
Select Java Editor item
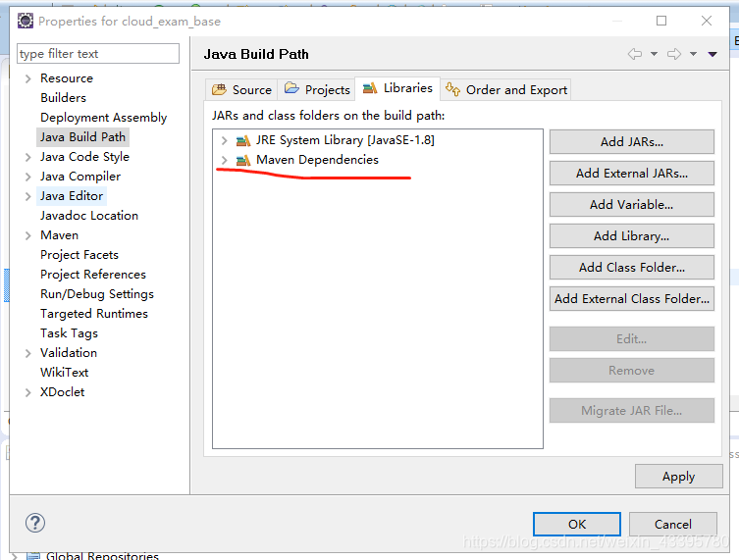point(72,196)
